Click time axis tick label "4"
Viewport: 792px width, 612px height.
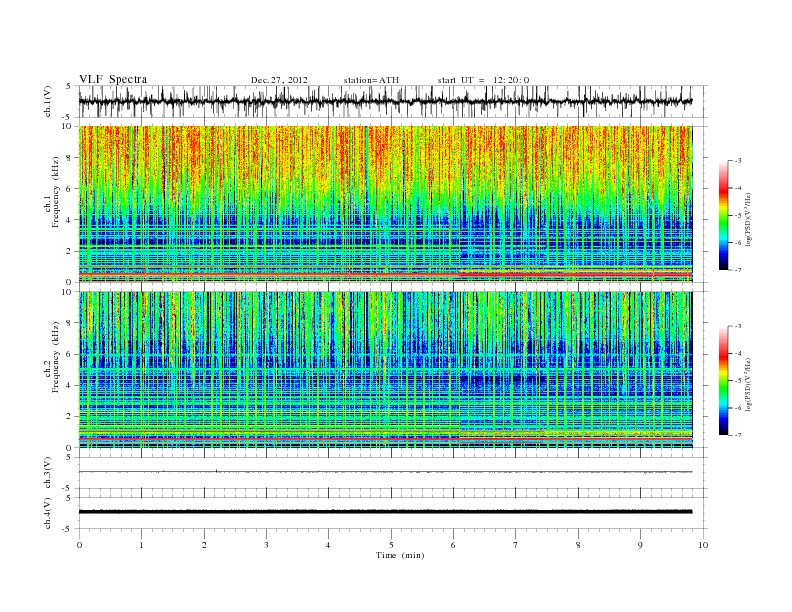[x=328, y=545]
